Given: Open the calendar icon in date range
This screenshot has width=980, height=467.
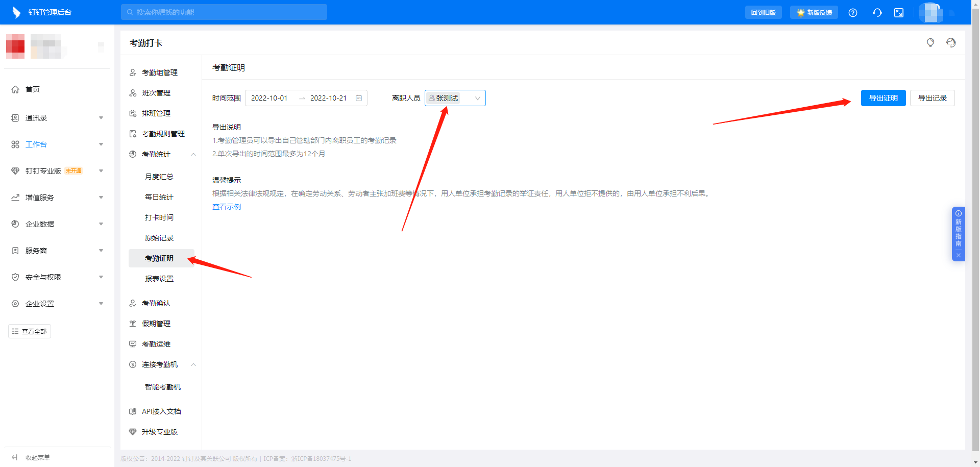Looking at the screenshot, I should click(x=359, y=98).
